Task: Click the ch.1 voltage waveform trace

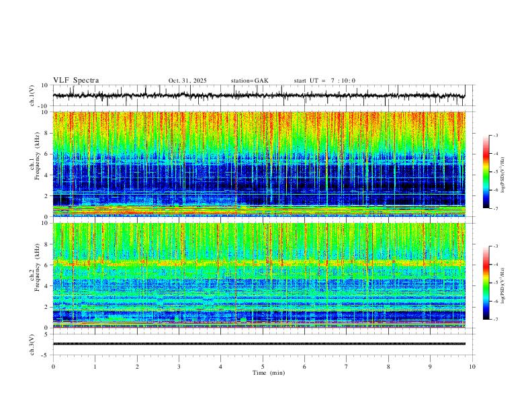Action: 259,95
